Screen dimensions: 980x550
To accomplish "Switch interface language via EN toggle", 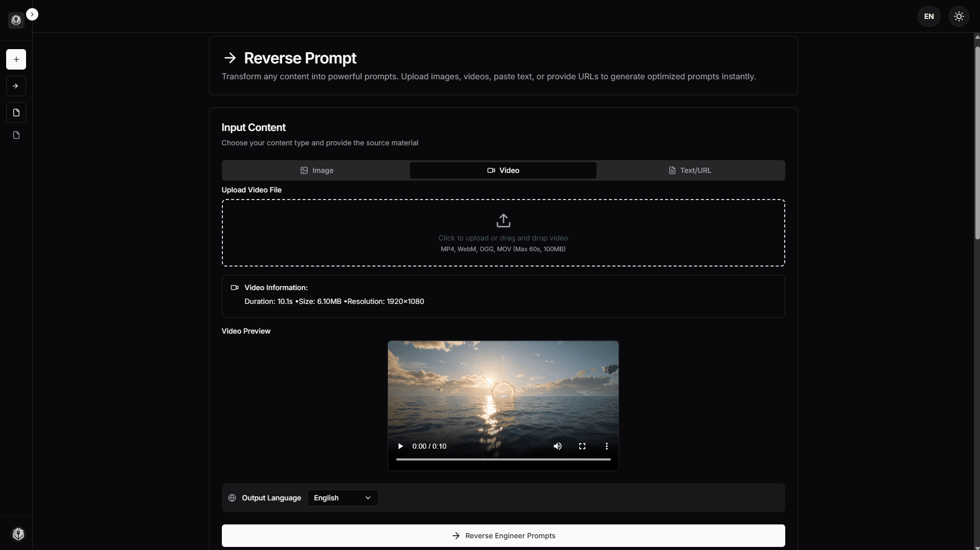I will (929, 16).
